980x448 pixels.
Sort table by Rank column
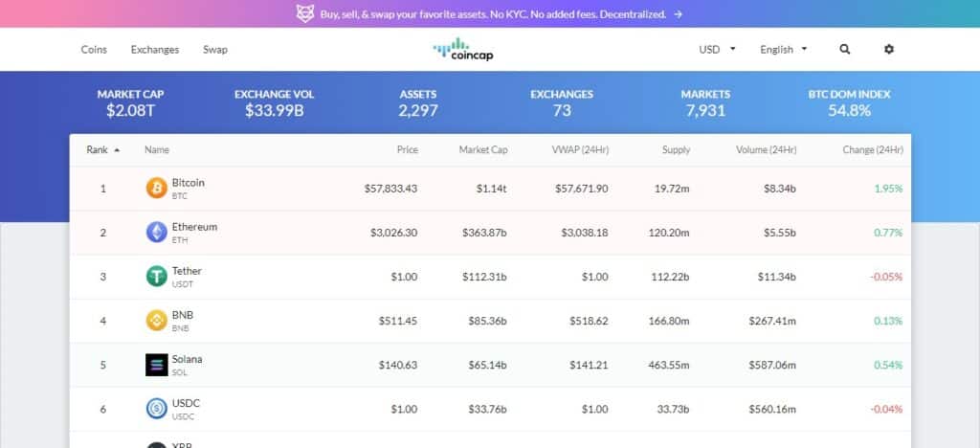[102, 150]
